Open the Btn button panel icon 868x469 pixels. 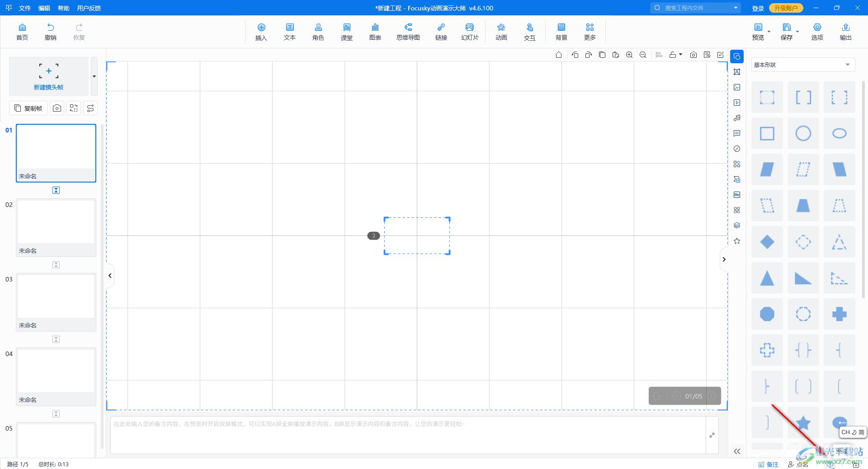pos(737,195)
